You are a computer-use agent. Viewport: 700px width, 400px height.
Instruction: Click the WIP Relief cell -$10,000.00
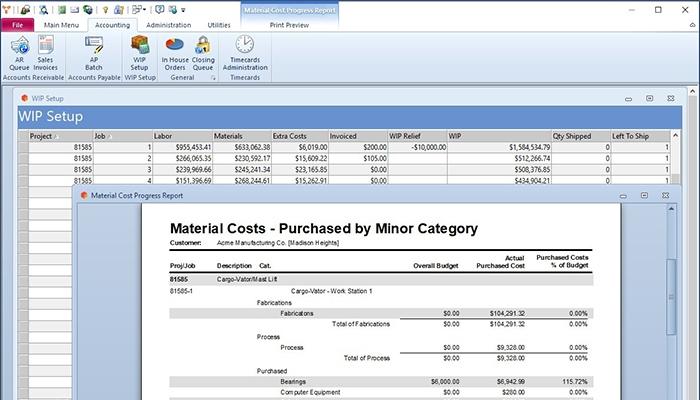point(417,147)
